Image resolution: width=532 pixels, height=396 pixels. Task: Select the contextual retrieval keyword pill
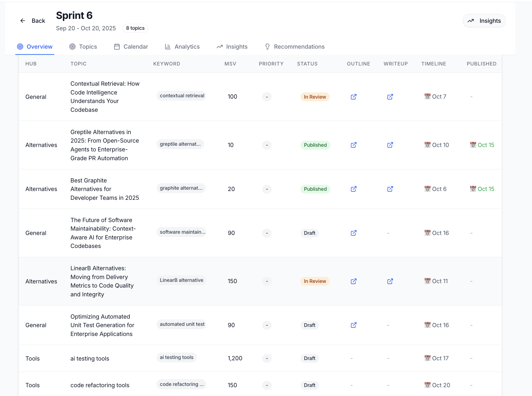[x=181, y=96]
